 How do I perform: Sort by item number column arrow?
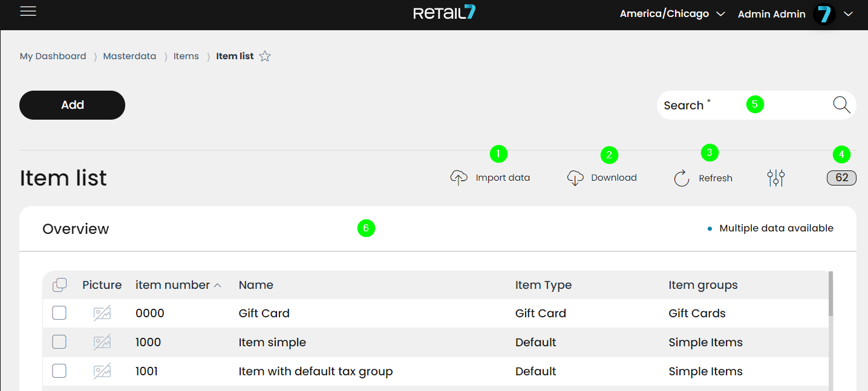[218, 285]
